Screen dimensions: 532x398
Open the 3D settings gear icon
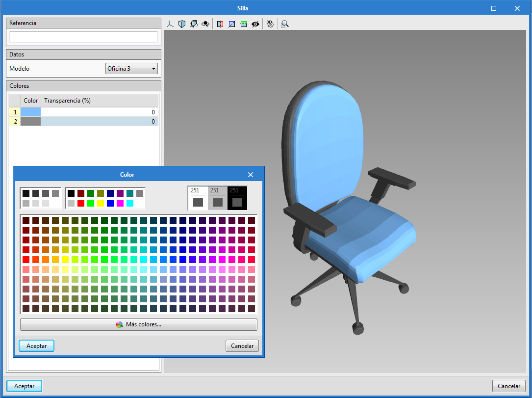tap(270, 24)
